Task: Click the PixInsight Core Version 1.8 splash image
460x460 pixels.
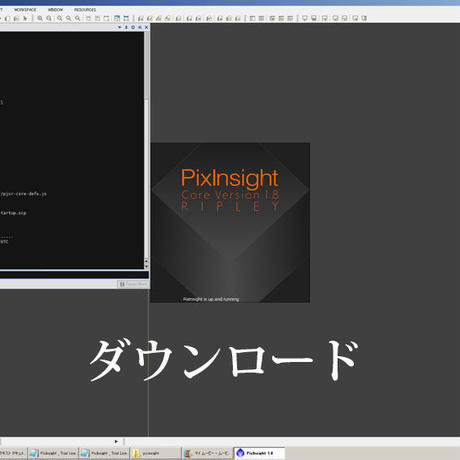Action: click(230, 223)
